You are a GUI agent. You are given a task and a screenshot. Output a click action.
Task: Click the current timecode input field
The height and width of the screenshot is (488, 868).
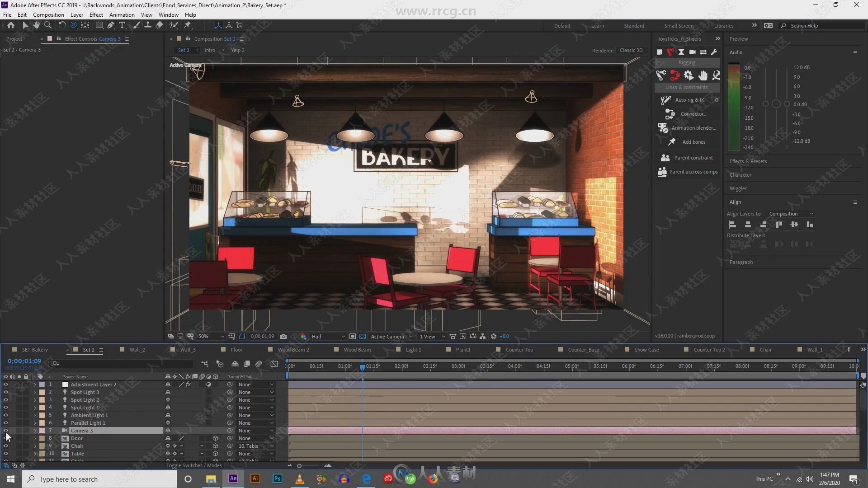click(24, 361)
